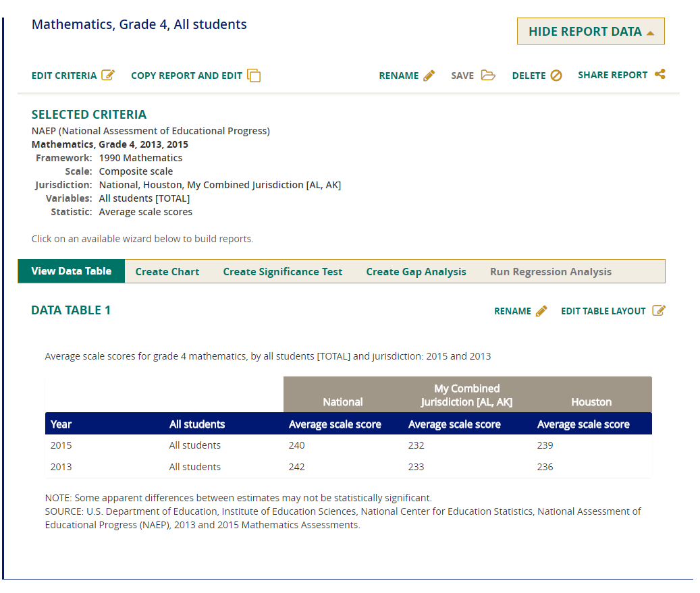Switch to the Create Chart tab

(x=167, y=272)
